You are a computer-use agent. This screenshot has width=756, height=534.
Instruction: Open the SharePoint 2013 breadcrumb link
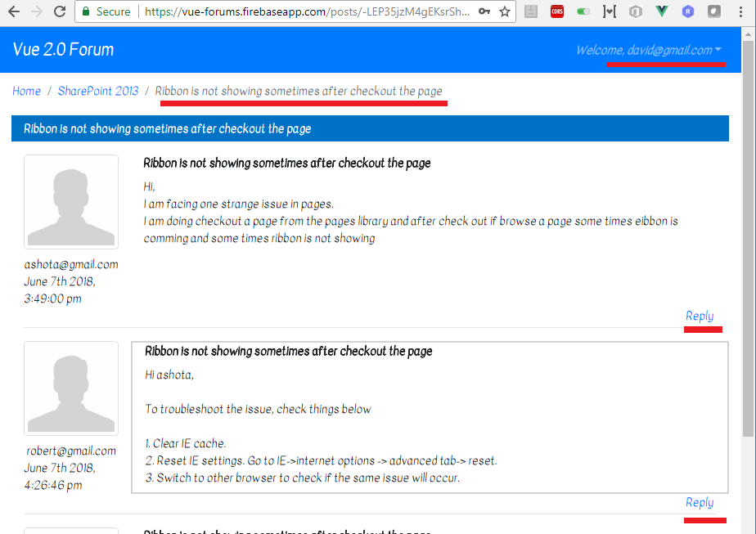tap(98, 91)
